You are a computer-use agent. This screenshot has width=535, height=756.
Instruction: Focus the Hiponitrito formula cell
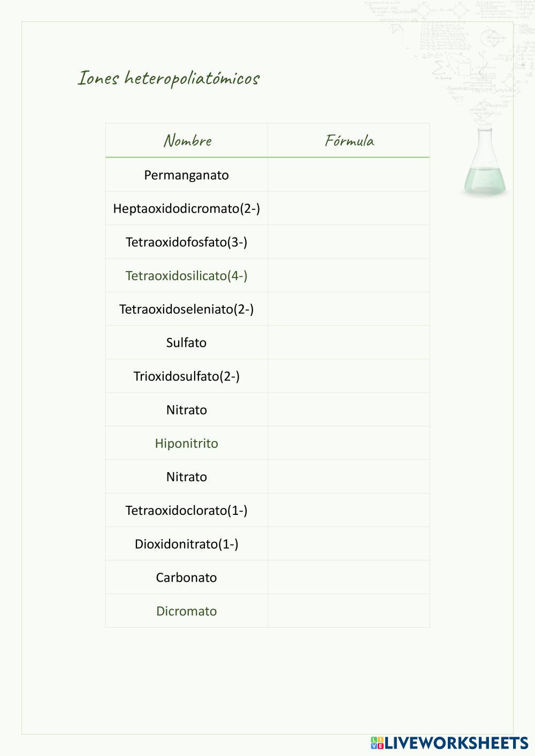348,443
